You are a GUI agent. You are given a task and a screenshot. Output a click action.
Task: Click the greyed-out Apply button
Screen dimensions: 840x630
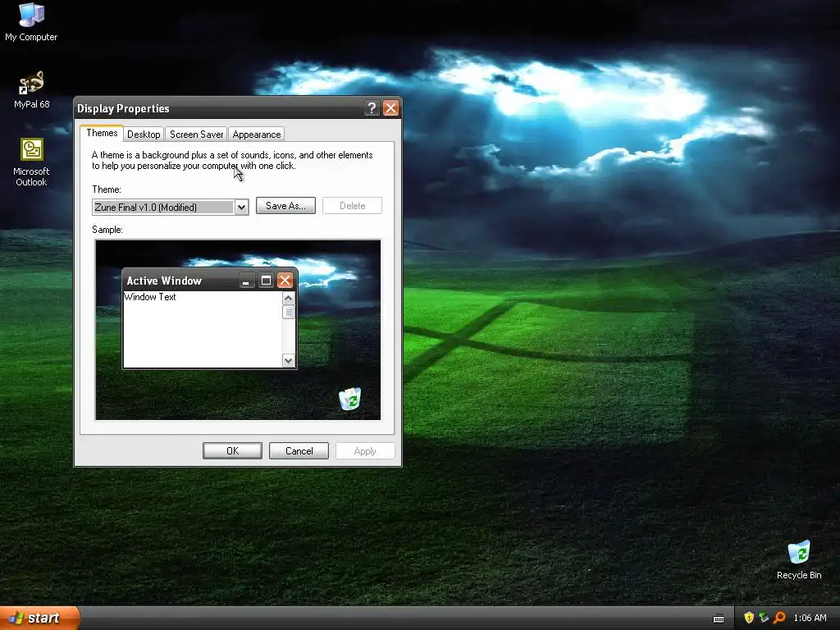[365, 451]
